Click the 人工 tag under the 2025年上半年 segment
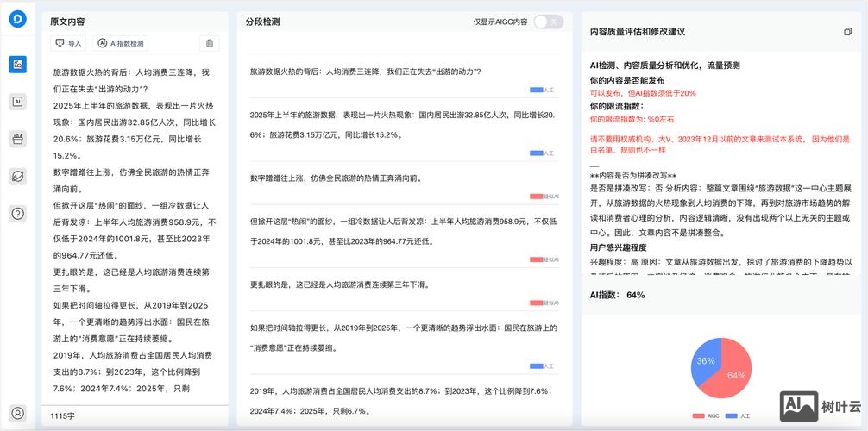This screenshot has width=868, height=431. pyautogui.click(x=542, y=153)
